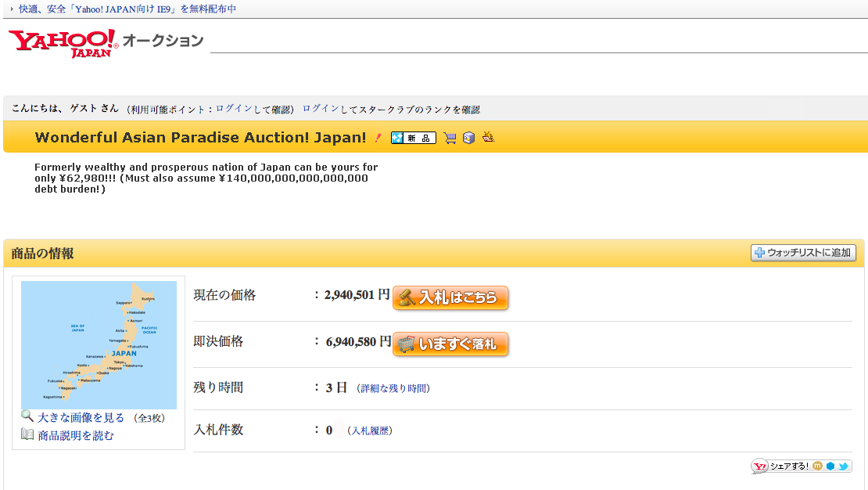Click the red exclamation mark beside the auction title
Image resolution: width=868 pixels, height=490 pixels.
pos(378,137)
